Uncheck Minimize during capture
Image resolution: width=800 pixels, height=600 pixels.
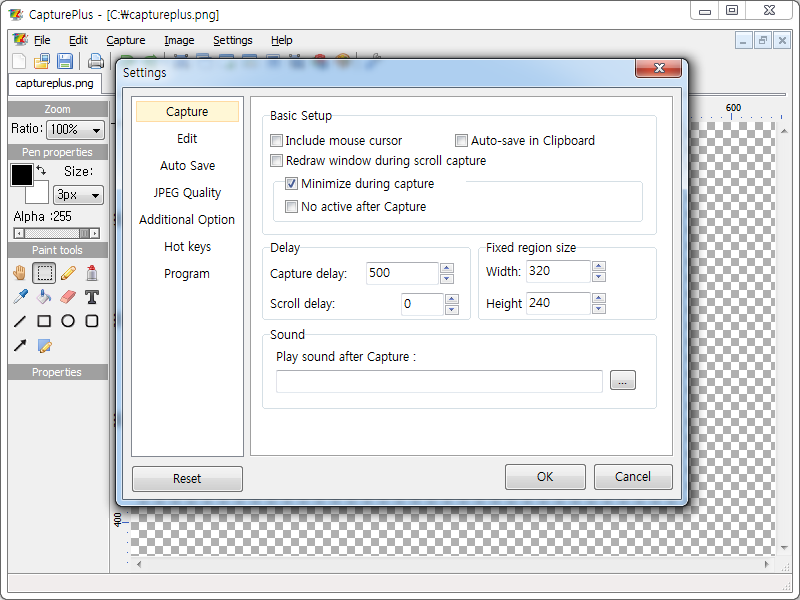tap(291, 183)
